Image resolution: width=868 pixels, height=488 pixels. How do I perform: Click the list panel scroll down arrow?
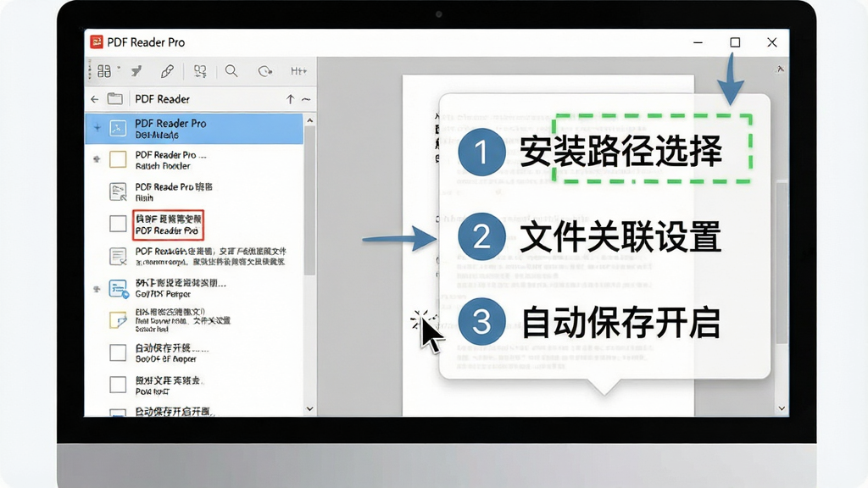[x=310, y=409]
